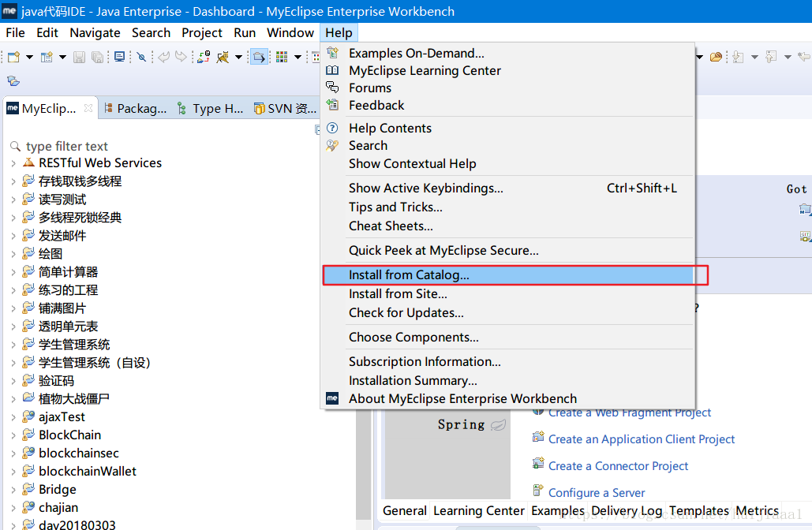Select Show Contextual Help
The height and width of the screenshot is (530, 812).
pos(507,163)
